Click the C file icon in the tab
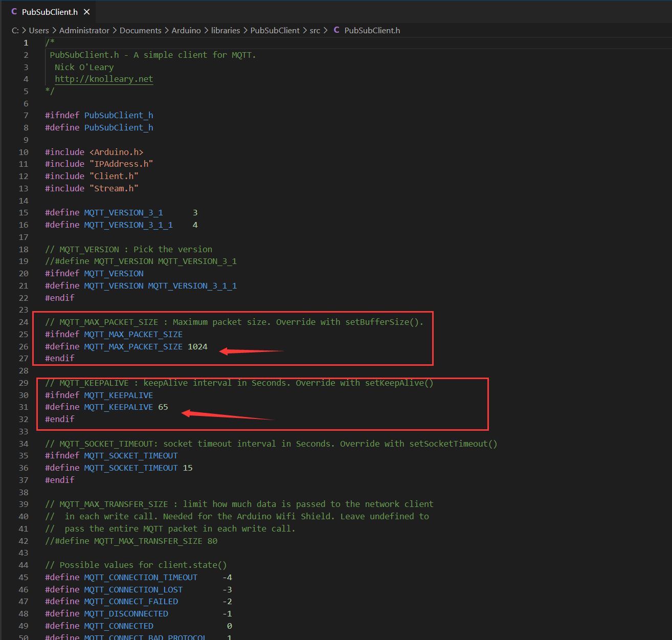672x640 pixels. pos(14,12)
